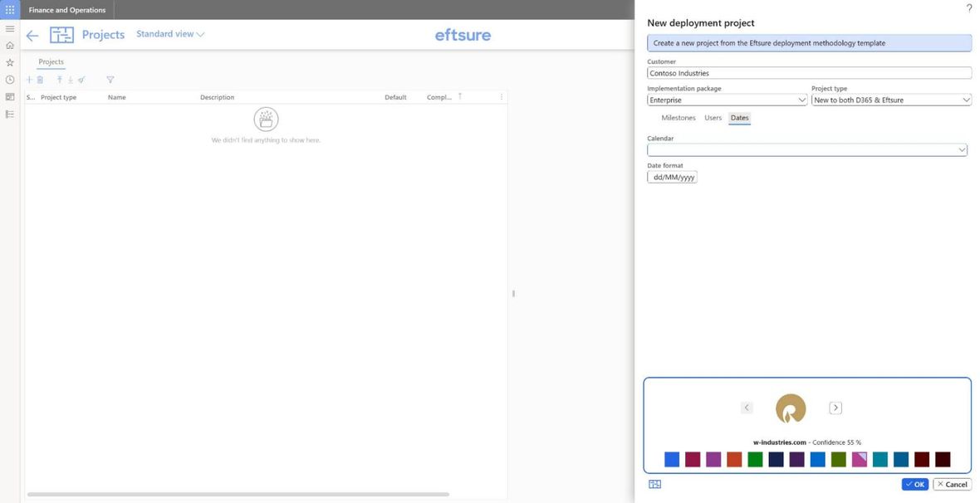Click Finance and Operations in the header
Viewport: 980px width, 503px height.
point(67,10)
